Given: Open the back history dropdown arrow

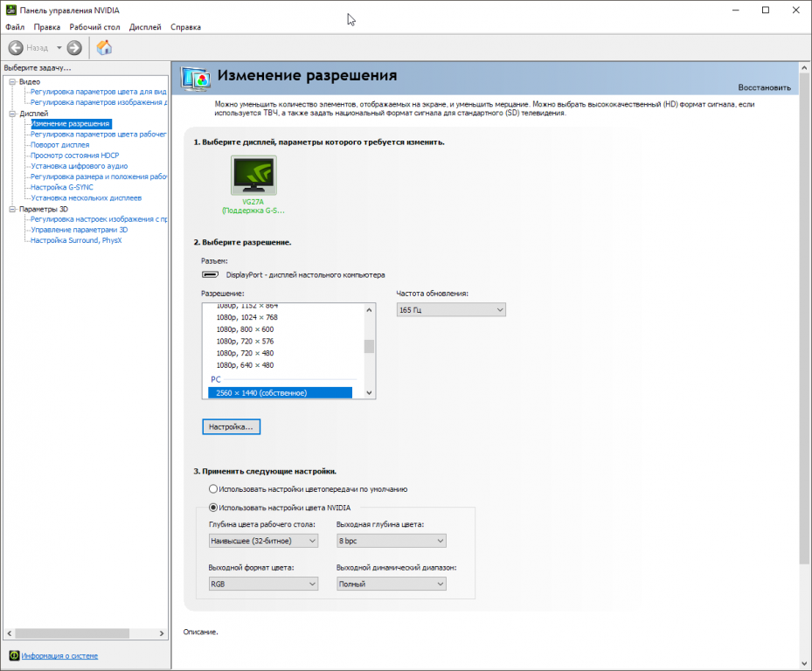Looking at the screenshot, I should click(59, 48).
